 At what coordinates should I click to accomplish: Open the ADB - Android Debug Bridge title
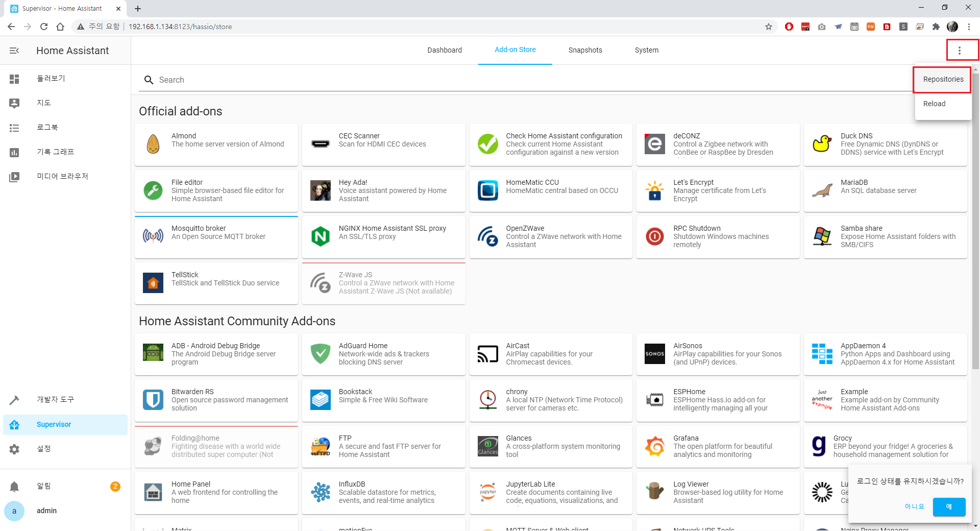click(215, 346)
